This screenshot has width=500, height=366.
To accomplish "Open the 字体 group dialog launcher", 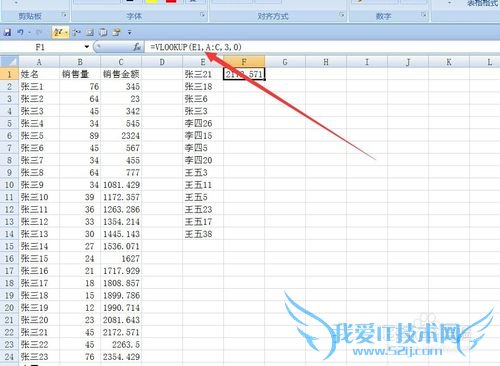I will (x=202, y=15).
